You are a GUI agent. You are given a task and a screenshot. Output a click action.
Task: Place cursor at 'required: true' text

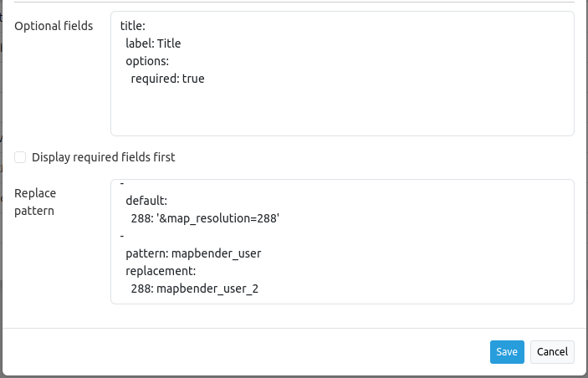167,79
